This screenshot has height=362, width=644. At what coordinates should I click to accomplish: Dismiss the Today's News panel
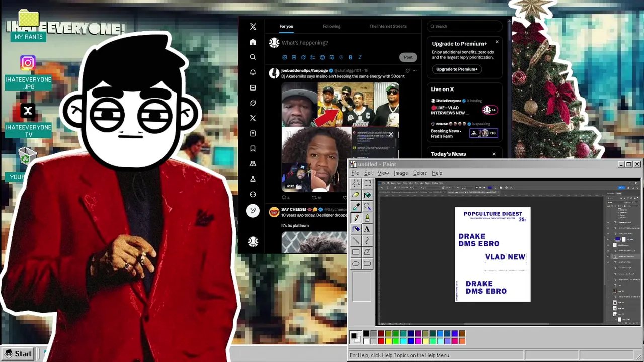(494, 154)
